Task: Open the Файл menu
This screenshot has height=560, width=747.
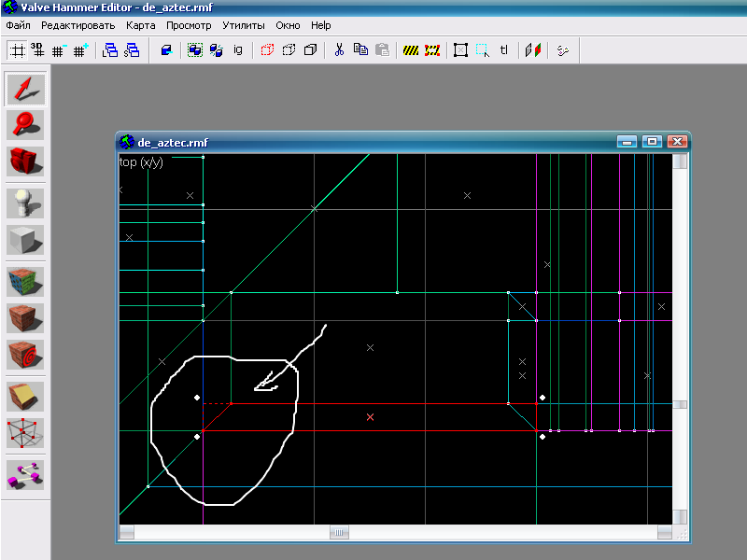Action: pyautogui.click(x=19, y=25)
